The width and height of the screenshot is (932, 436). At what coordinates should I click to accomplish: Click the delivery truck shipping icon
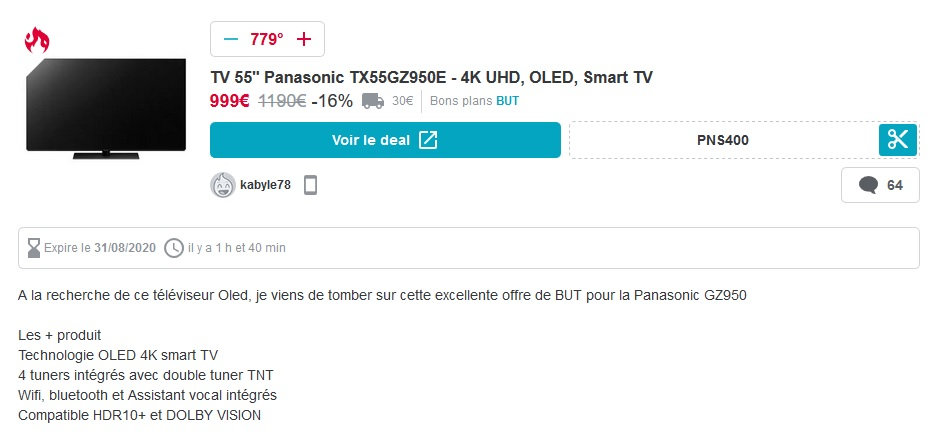pyautogui.click(x=373, y=101)
